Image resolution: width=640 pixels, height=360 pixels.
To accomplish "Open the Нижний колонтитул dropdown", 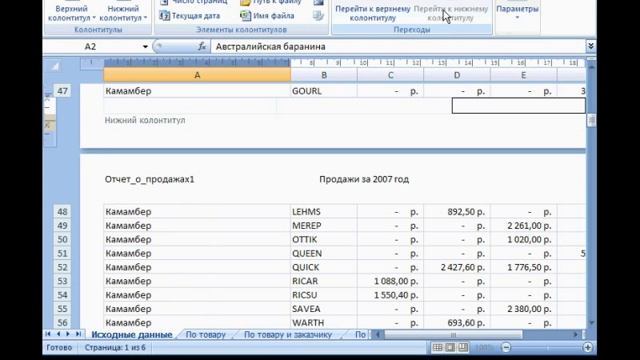I will (123, 12).
